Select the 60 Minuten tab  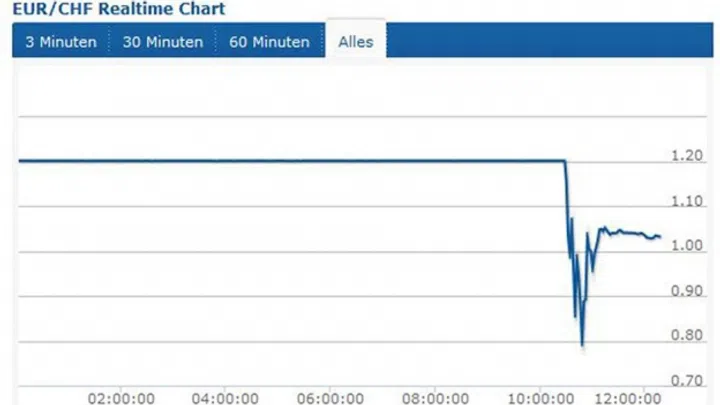tap(270, 42)
